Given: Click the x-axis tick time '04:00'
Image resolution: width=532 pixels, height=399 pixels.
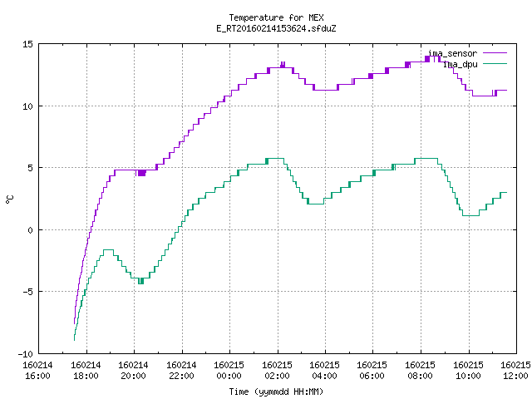Looking at the screenshot, I should (325, 376).
